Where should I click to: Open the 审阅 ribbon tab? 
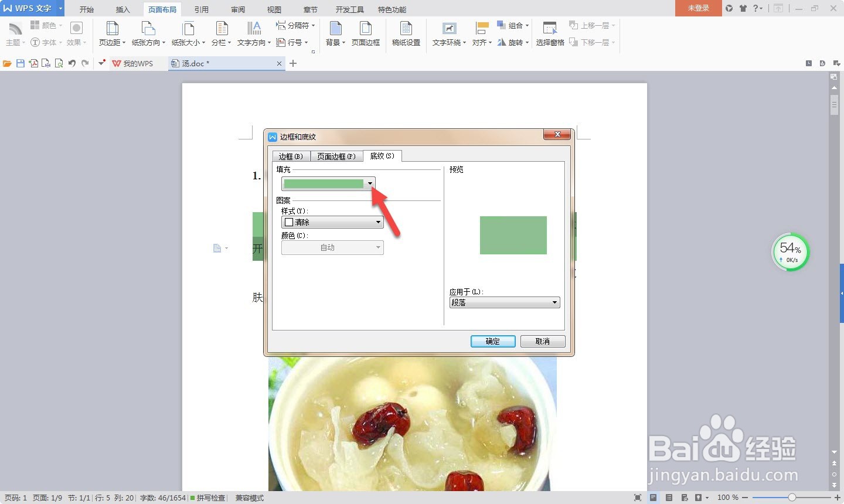tap(238, 9)
